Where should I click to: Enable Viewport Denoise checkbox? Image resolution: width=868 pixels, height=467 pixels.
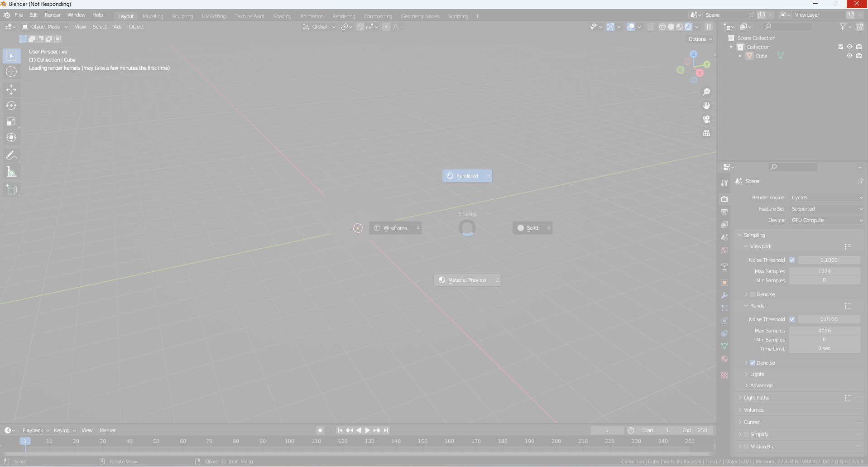click(x=753, y=294)
